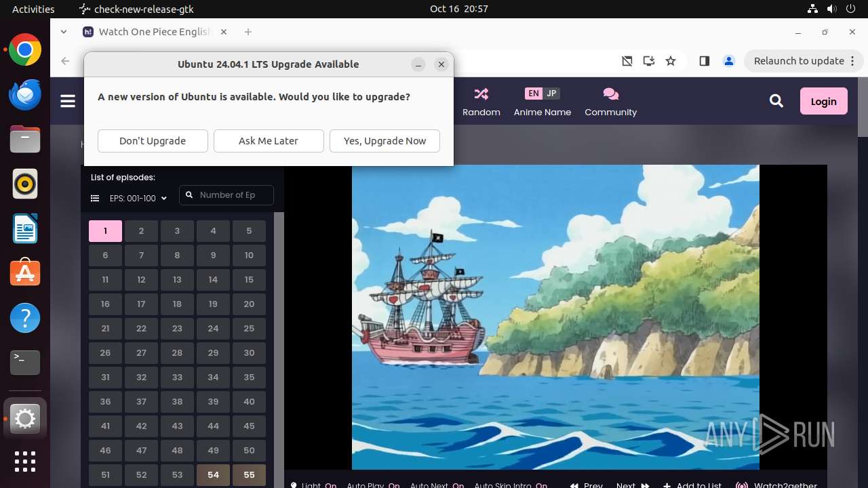This screenshot has height=488, width=868.
Task: Open the tab search dropdown chevron
Action: [x=63, y=32]
